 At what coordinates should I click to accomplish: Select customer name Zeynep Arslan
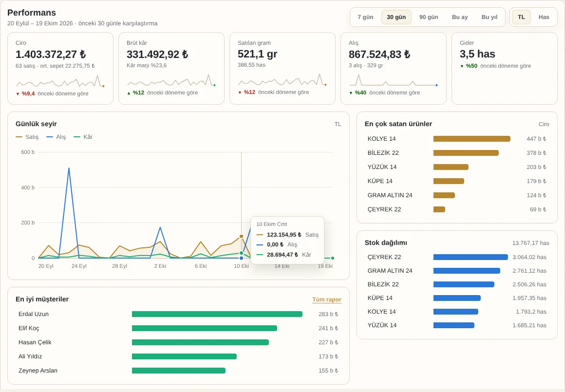38,371
